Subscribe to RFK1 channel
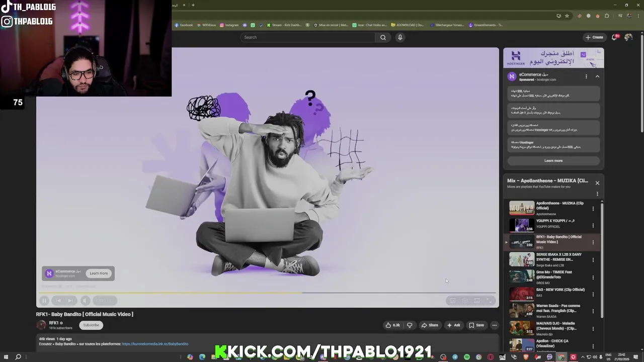Screen dimensions: 644x362 [x=91, y=325]
